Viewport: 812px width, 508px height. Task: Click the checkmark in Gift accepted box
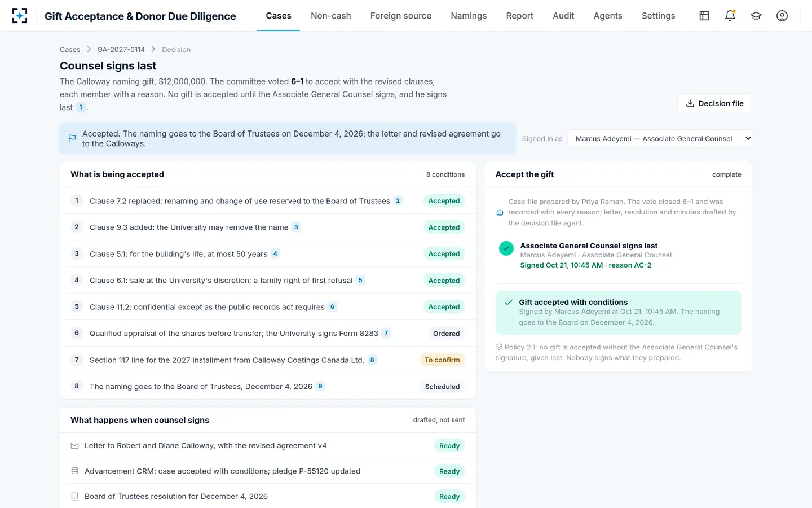tap(509, 302)
